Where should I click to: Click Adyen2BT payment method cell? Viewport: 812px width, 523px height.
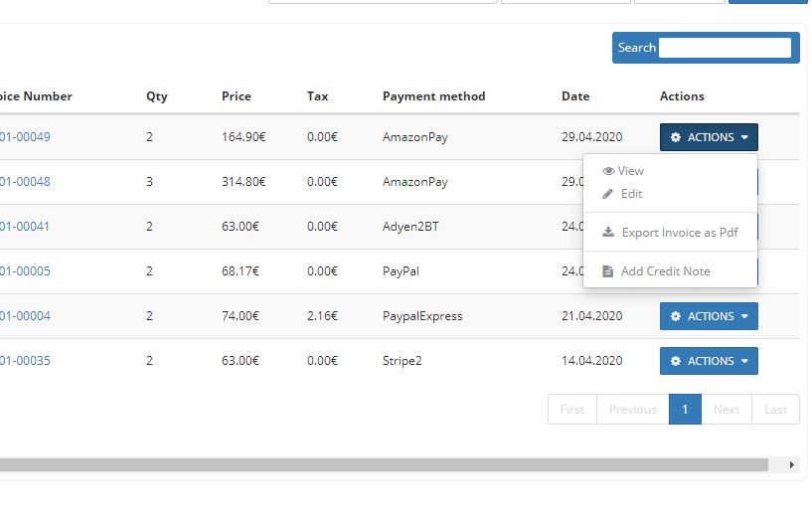(x=410, y=227)
